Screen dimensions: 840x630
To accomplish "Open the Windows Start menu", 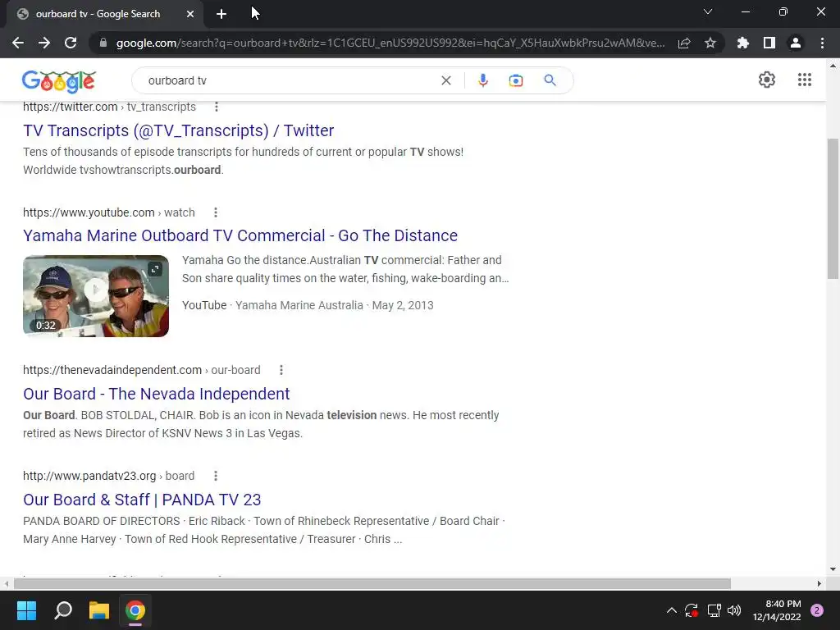I will tap(26, 610).
